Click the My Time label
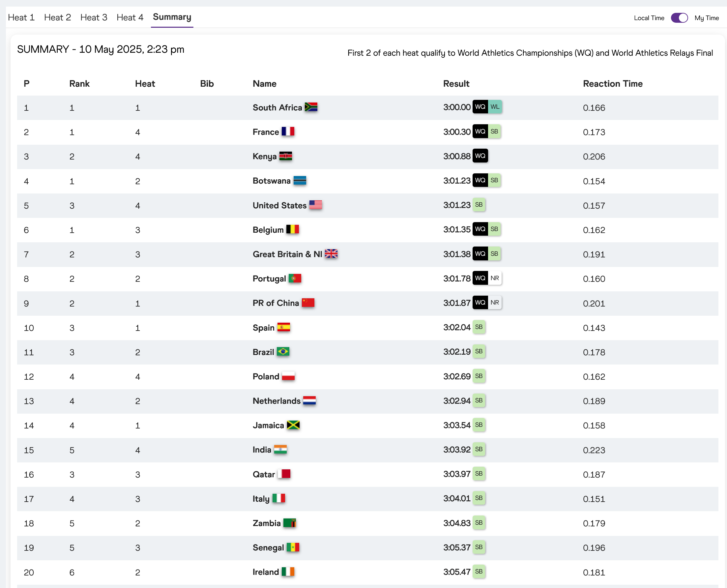 (x=706, y=18)
